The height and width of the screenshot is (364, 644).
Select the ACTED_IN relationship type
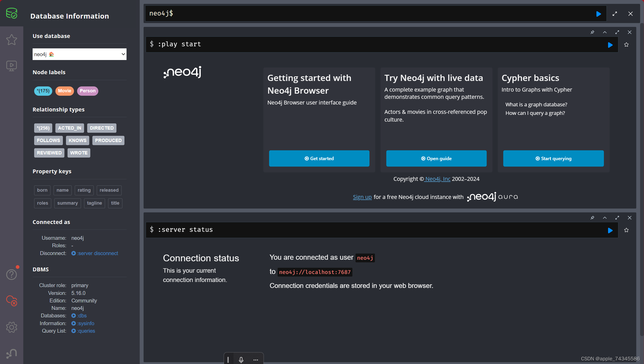click(69, 128)
